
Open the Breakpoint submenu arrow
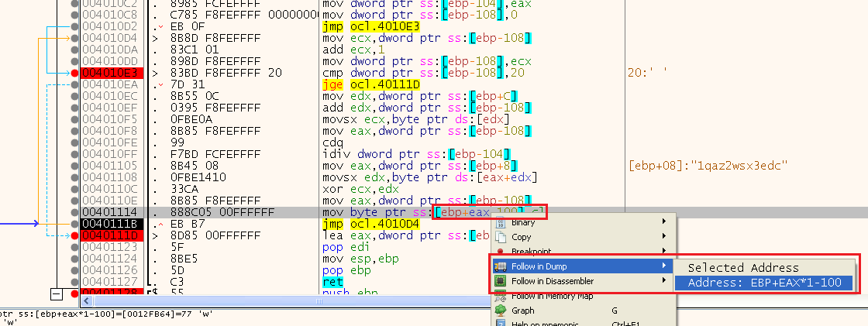663,251
